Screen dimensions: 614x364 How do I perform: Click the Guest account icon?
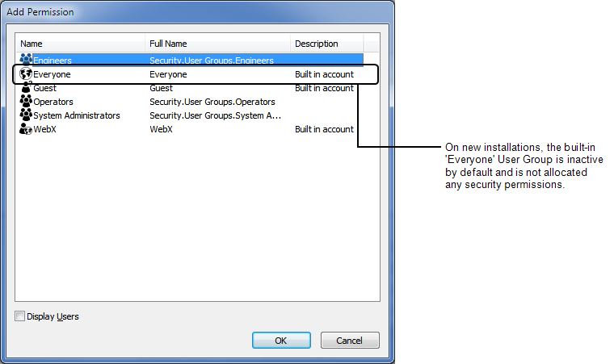pos(26,88)
